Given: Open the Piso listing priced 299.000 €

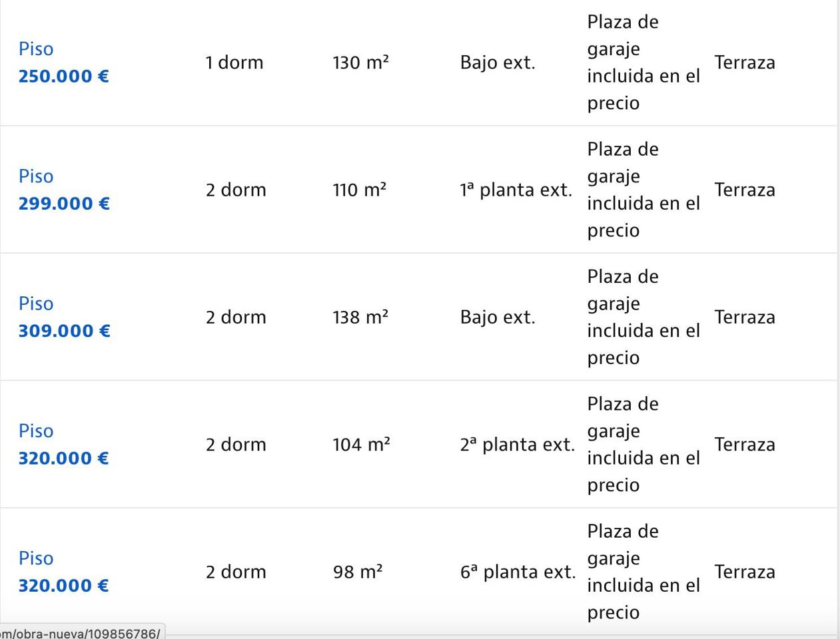Looking at the screenshot, I should tap(63, 190).
